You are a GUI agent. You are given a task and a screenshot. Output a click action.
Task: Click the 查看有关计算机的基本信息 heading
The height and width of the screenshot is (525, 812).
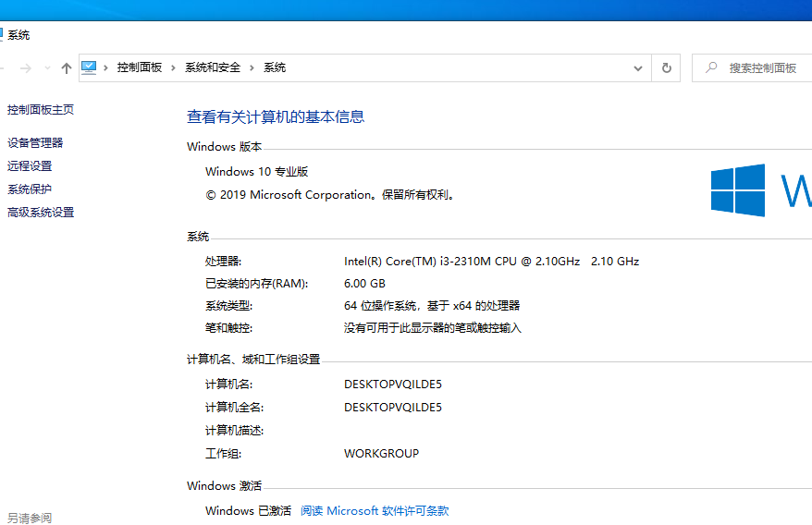click(x=276, y=116)
